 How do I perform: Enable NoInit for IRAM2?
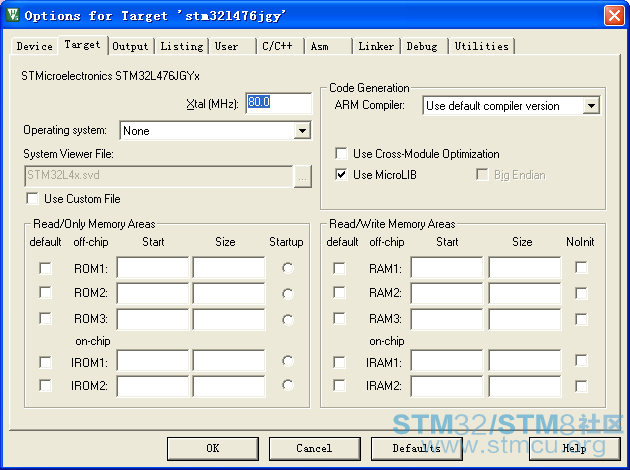(581, 386)
